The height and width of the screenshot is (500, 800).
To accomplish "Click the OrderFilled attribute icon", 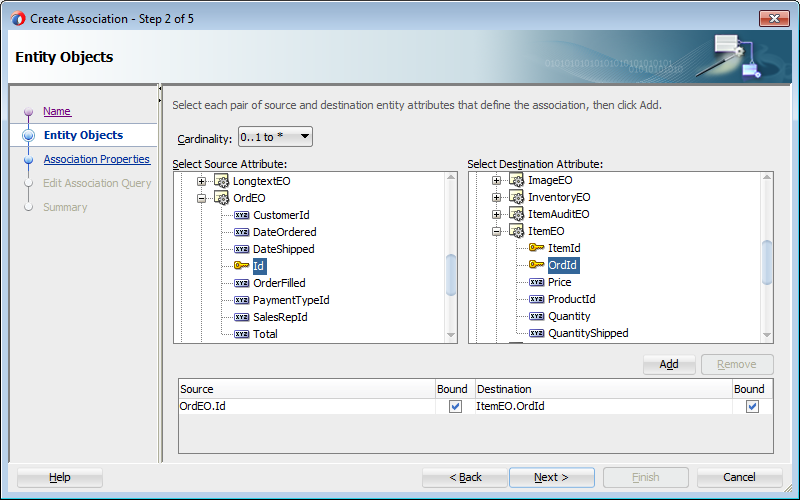I will coord(241,283).
